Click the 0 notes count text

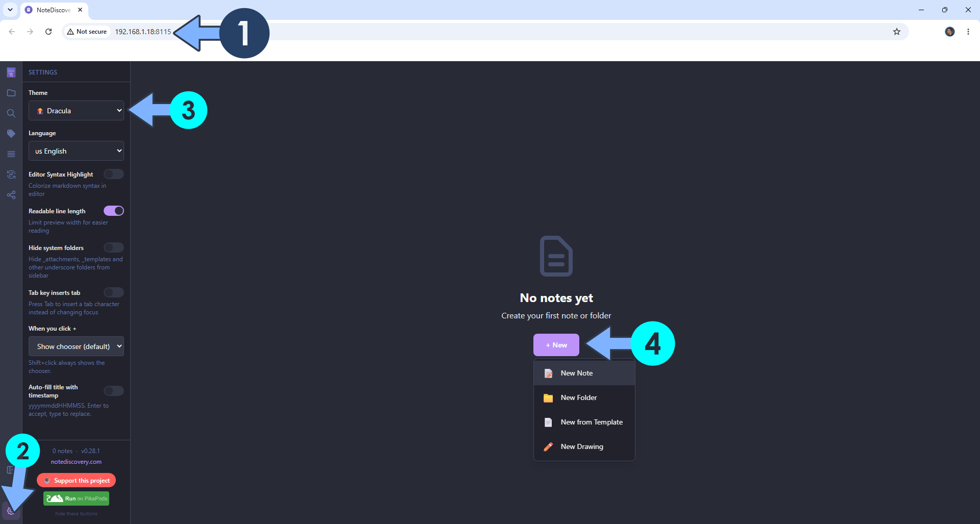(x=62, y=452)
